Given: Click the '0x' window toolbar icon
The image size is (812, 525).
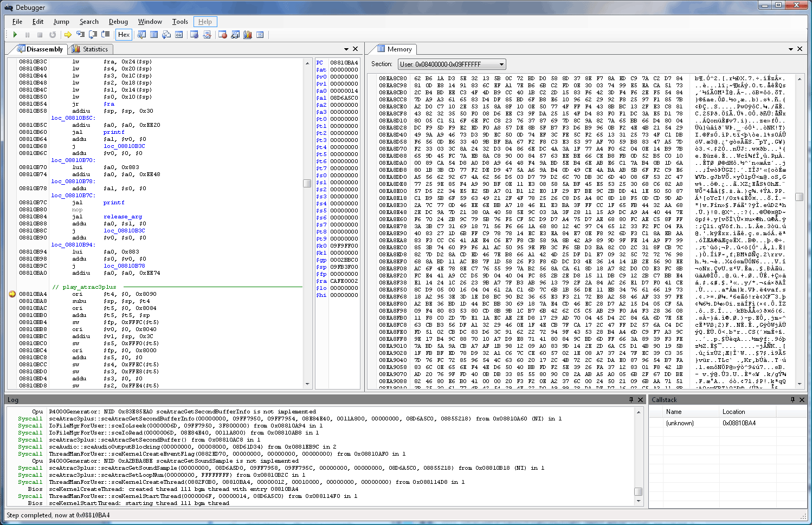Looking at the screenshot, I should 179,35.
